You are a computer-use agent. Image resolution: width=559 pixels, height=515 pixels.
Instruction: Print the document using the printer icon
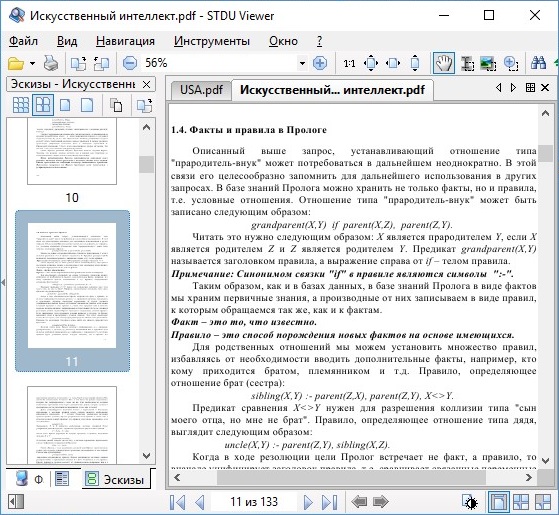[x=51, y=64]
